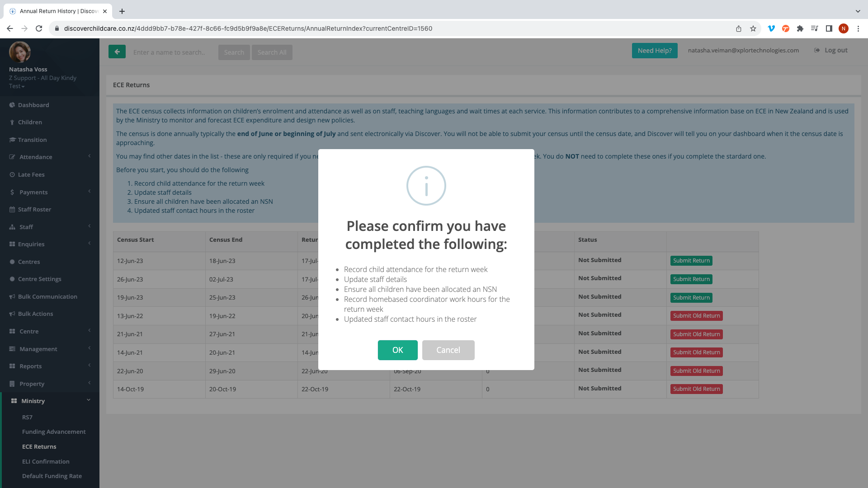The height and width of the screenshot is (488, 868).
Task: Click the green back arrow button
Action: (x=117, y=52)
